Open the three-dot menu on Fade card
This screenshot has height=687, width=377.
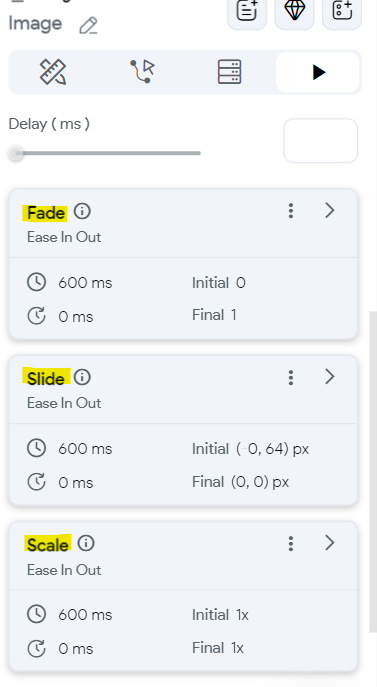coord(291,211)
